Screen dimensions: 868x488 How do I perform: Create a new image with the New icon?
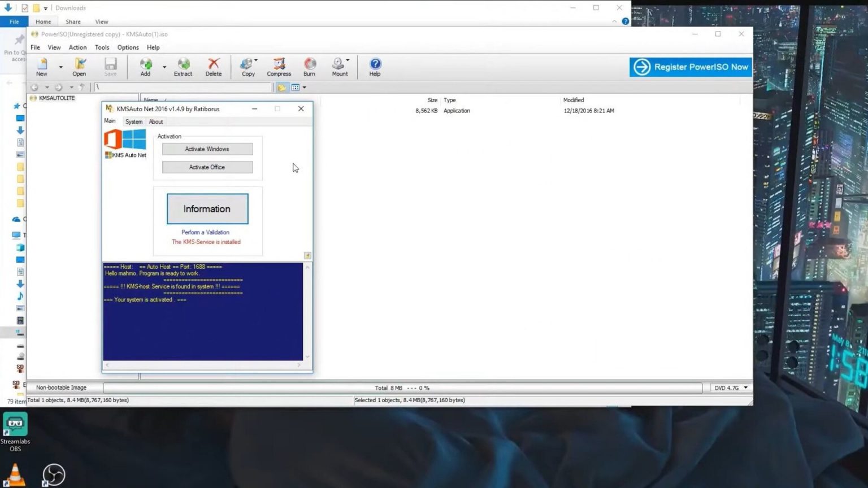(41, 66)
